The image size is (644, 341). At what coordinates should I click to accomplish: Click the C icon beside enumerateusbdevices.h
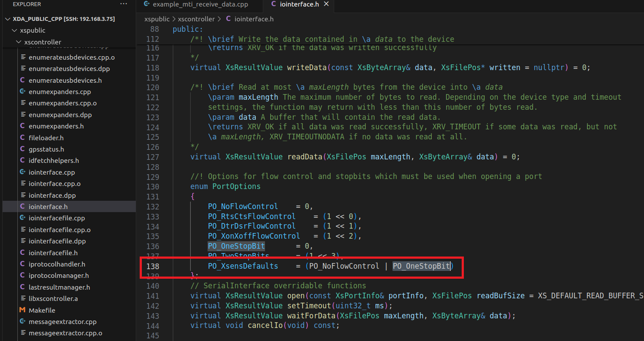[x=23, y=80]
